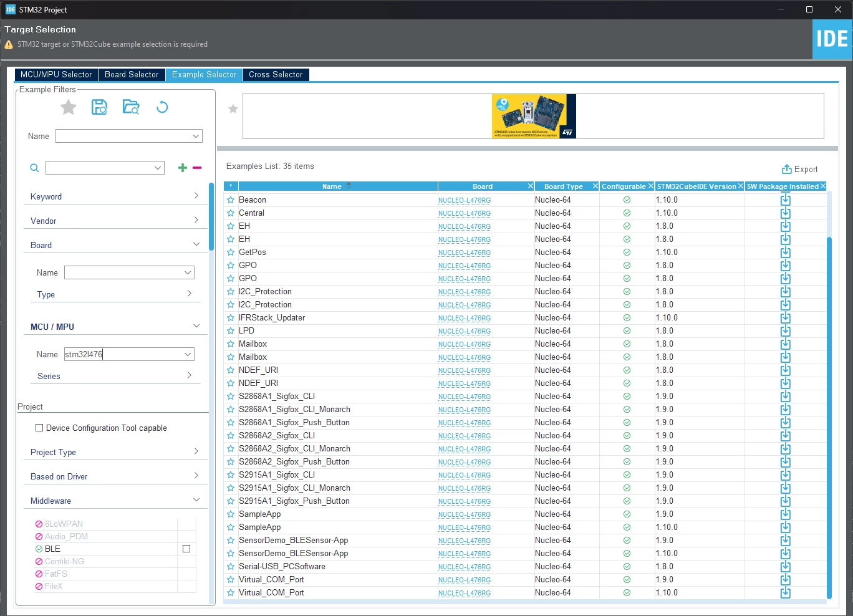Open NUCLEO-L476RG link in Beacon row
The width and height of the screenshot is (853, 616).
click(x=465, y=201)
